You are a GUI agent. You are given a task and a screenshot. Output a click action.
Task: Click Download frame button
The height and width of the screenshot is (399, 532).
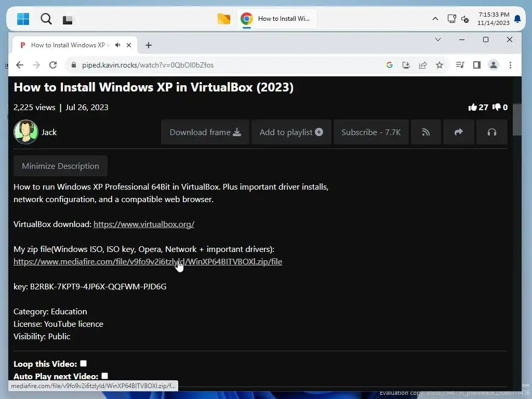click(x=205, y=132)
